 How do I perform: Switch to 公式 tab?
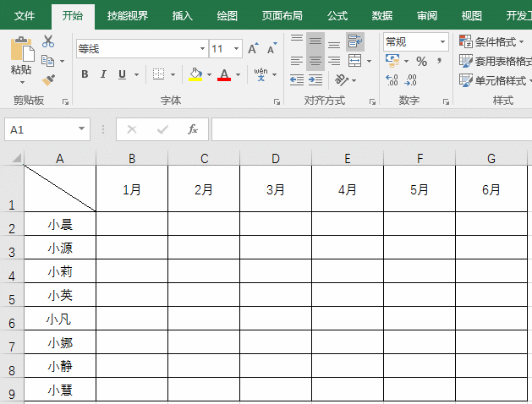(x=337, y=15)
